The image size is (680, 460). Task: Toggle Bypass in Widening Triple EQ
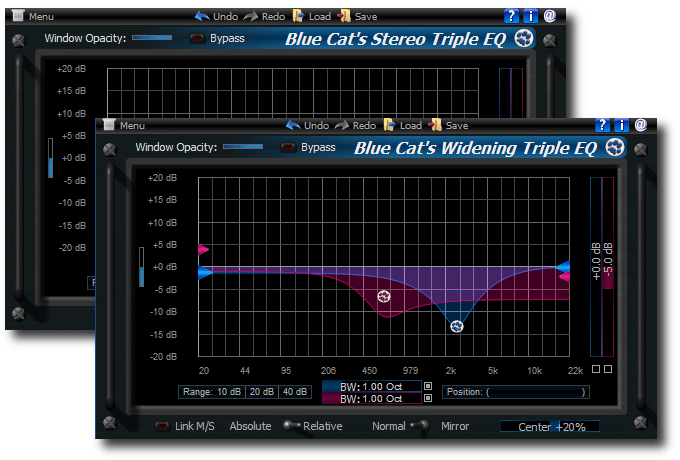(x=289, y=148)
